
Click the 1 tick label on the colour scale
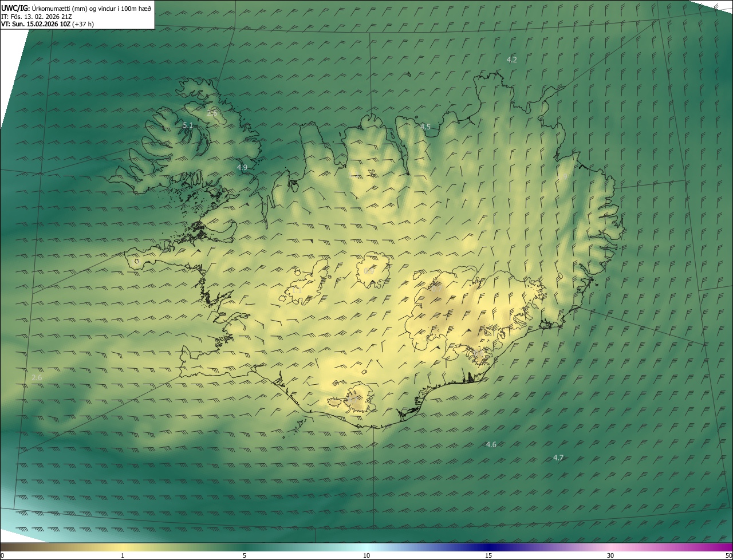click(x=123, y=555)
